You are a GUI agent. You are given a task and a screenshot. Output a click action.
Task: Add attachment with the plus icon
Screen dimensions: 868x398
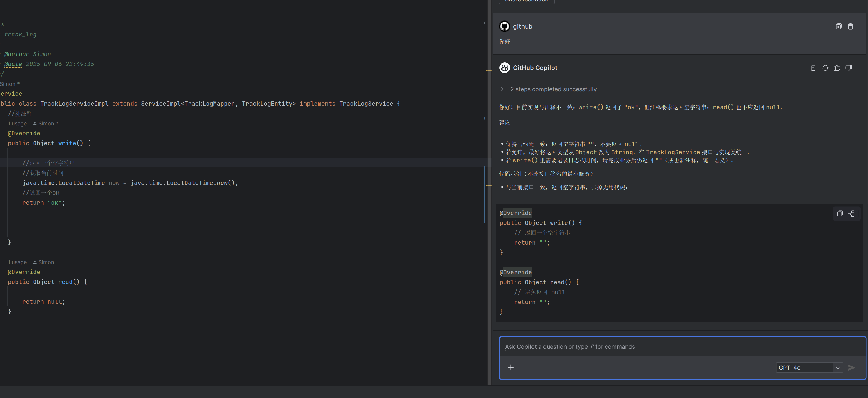pos(511,367)
